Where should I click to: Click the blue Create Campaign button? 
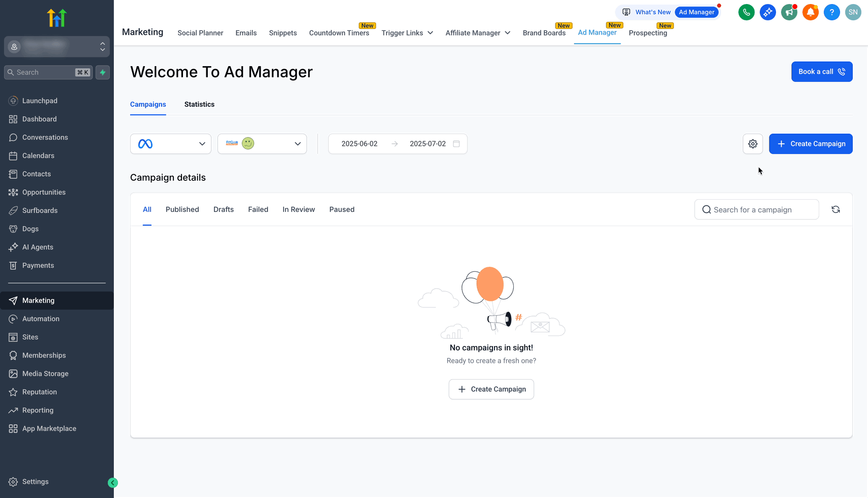click(x=811, y=144)
